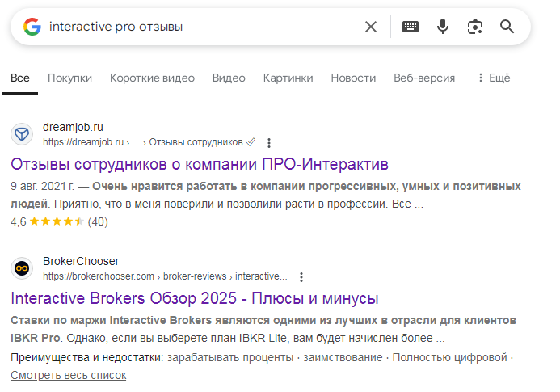Click the dreamjob.ru site name

(73, 127)
